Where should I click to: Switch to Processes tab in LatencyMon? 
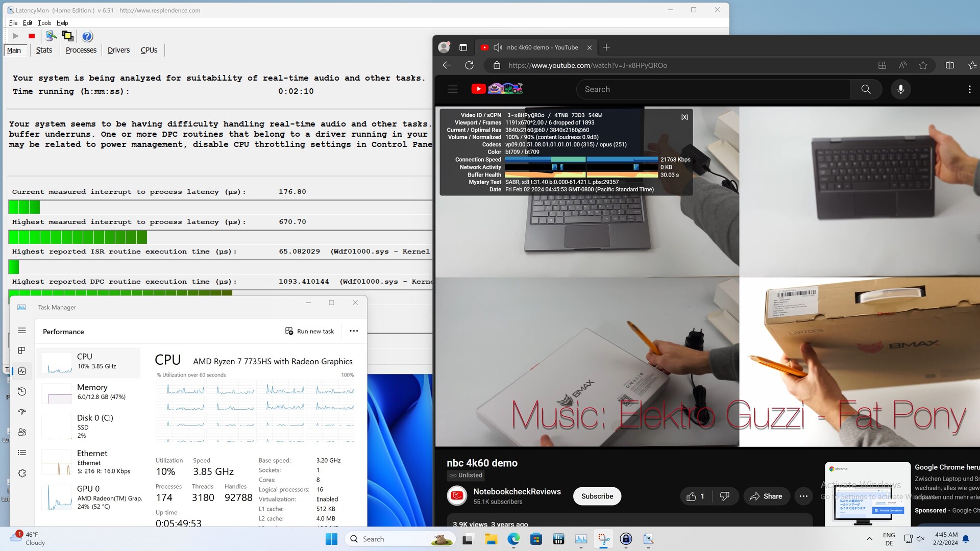[81, 50]
